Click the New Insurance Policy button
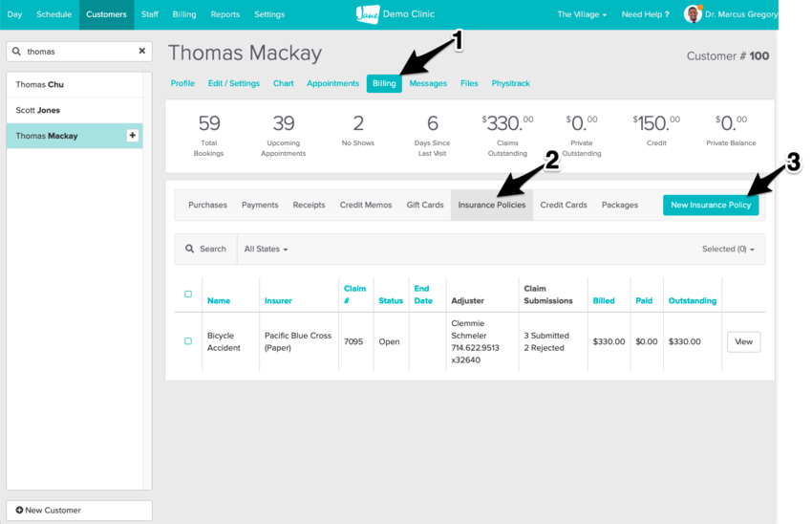Screen dimensions: 812x524 point(711,205)
